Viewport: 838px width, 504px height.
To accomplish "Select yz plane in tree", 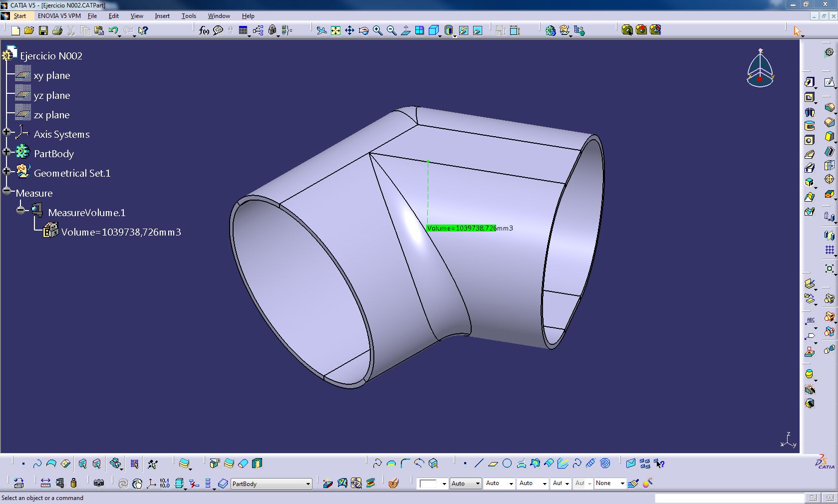I will tap(51, 95).
